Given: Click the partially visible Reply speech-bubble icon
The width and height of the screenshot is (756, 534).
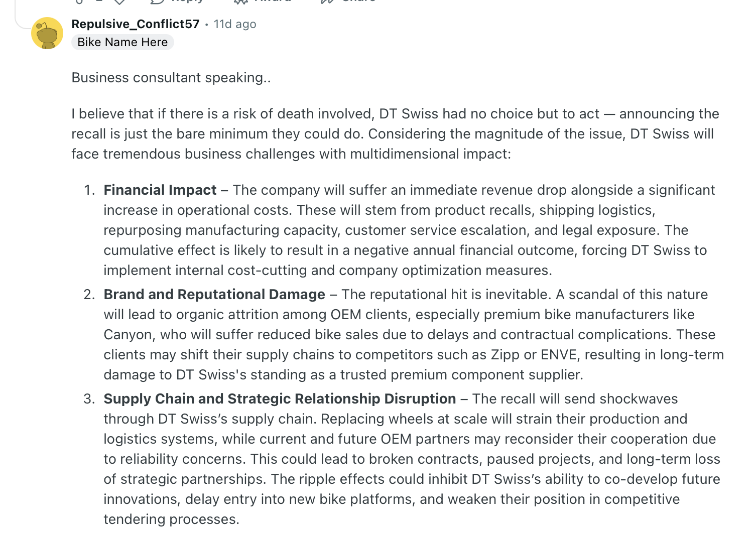Looking at the screenshot, I should click(158, 2).
